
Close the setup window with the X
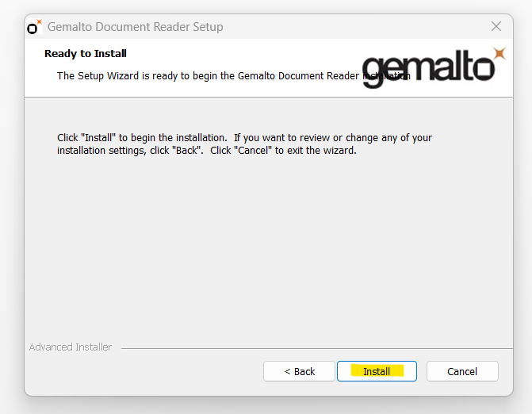(496, 26)
